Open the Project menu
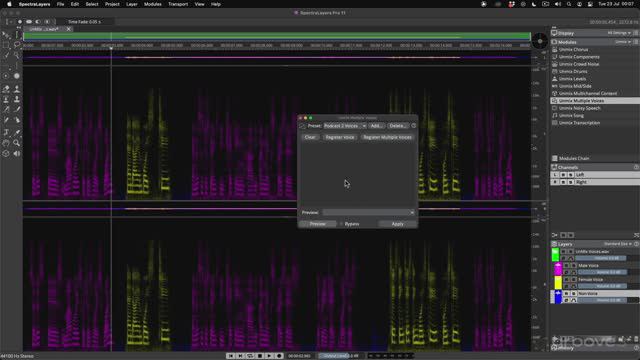Image resolution: width=640 pixels, height=360 pixels. pyautogui.click(x=112, y=4)
